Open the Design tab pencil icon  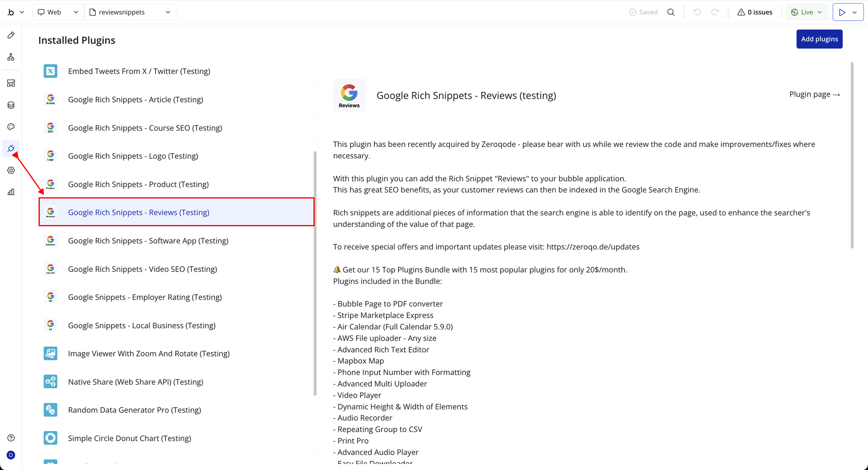(11, 35)
